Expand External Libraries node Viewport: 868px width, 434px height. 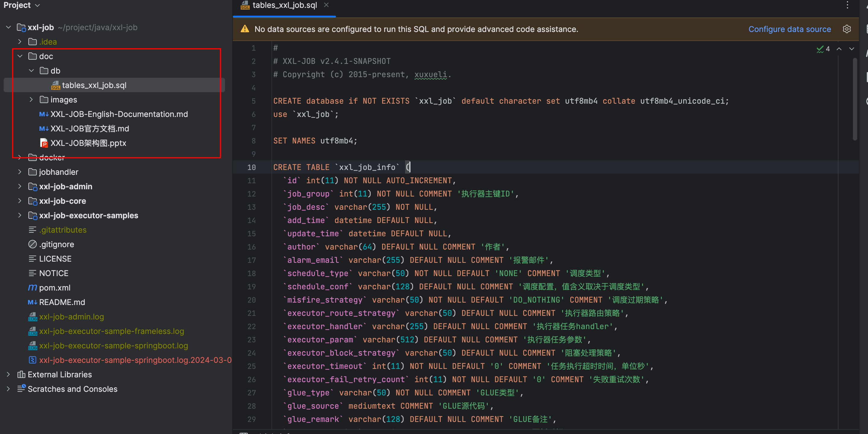click(8, 374)
